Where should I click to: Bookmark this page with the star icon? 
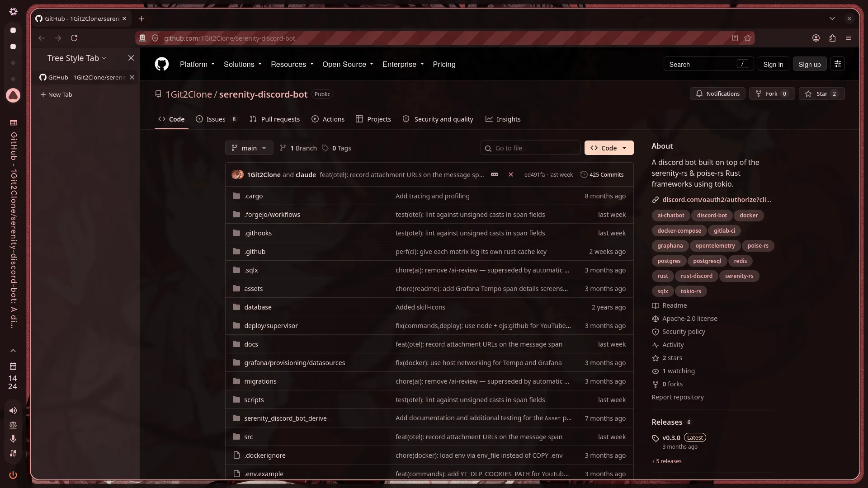pos(748,38)
